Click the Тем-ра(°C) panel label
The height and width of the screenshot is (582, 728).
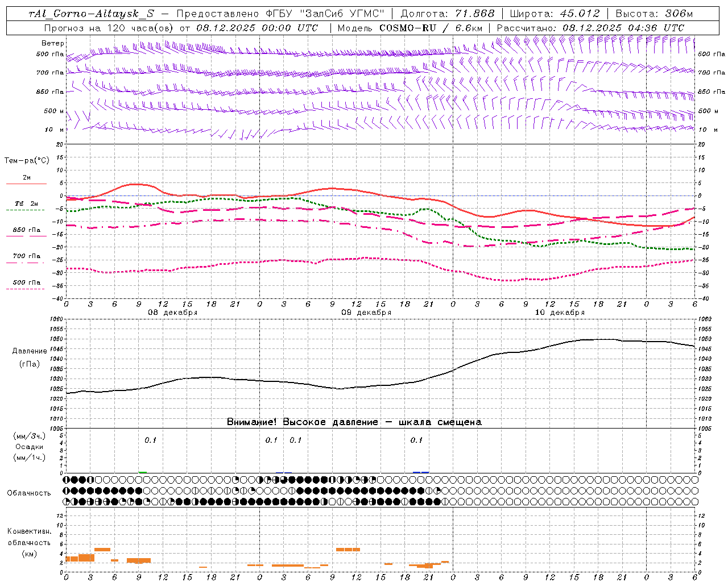(27, 161)
